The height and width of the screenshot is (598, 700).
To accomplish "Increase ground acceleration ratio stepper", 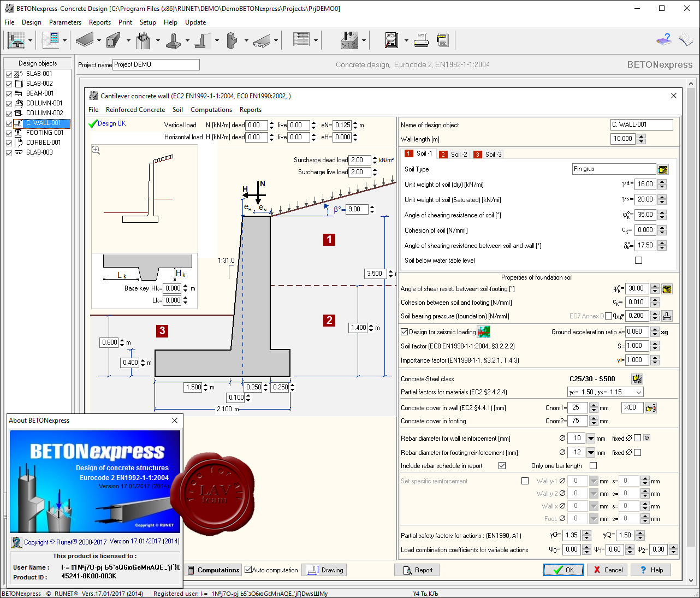I will (655, 329).
